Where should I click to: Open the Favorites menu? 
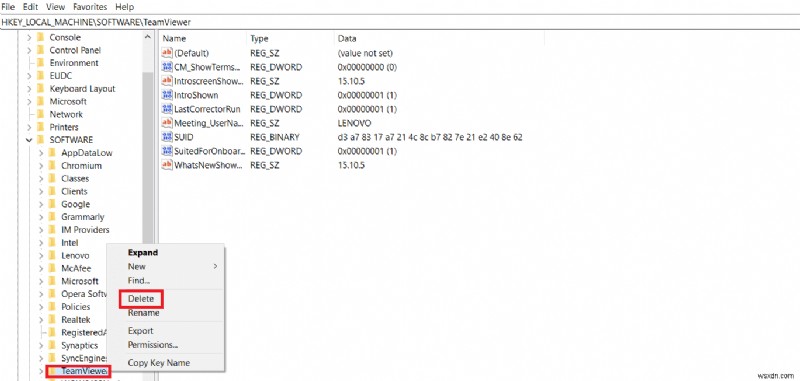point(90,7)
